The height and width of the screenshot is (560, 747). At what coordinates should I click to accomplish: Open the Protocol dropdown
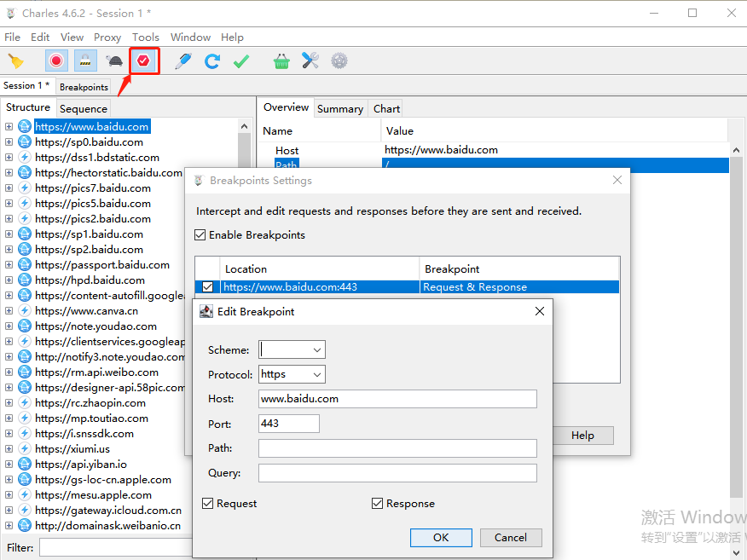pos(292,374)
